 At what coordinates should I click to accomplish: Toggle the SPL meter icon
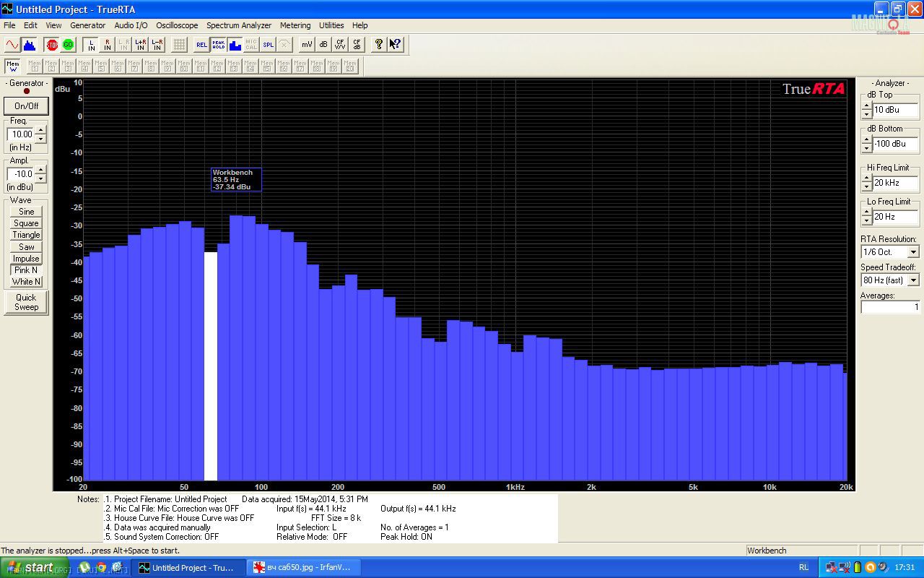(x=269, y=45)
